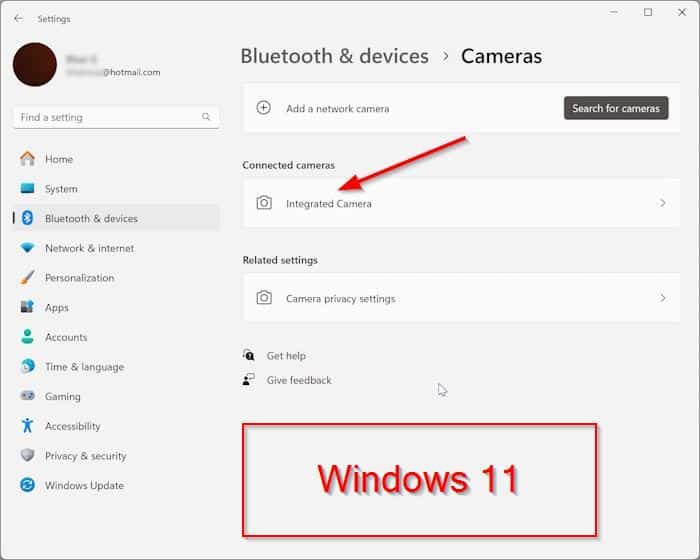Open the Integrated Camera entry
The width and height of the screenshot is (700, 560).
pos(462,203)
